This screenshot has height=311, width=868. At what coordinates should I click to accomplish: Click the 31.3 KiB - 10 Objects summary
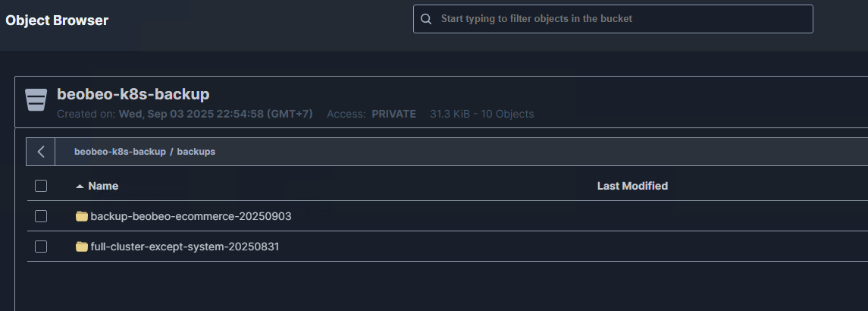482,114
